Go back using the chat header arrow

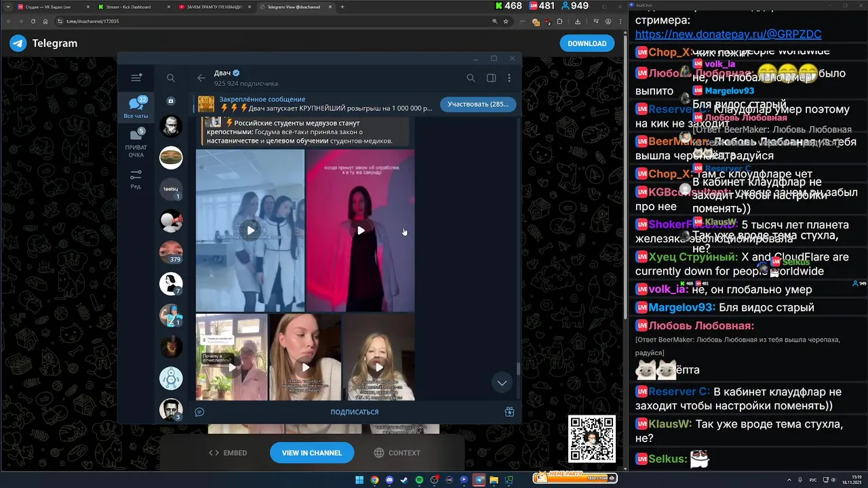coord(201,78)
